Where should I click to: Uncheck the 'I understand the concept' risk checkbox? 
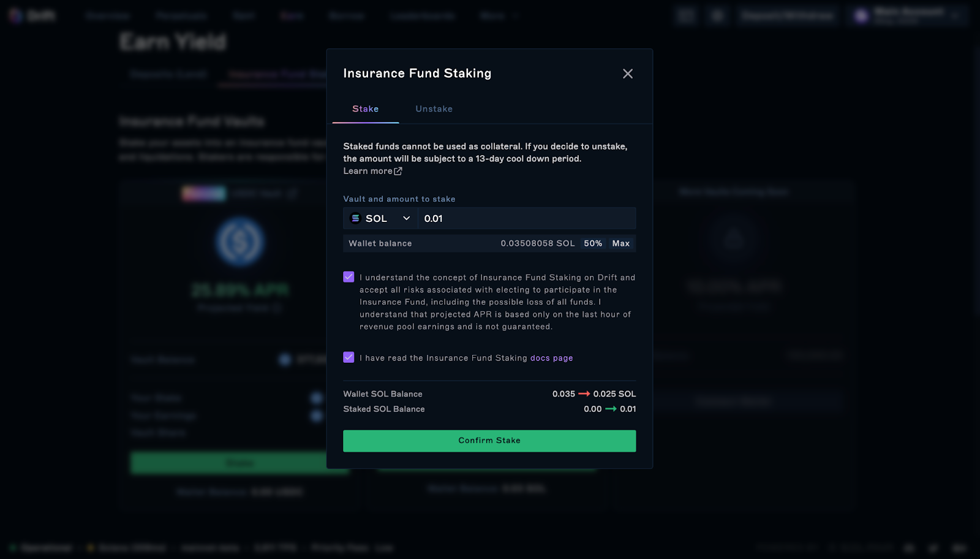[x=349, y=277]
